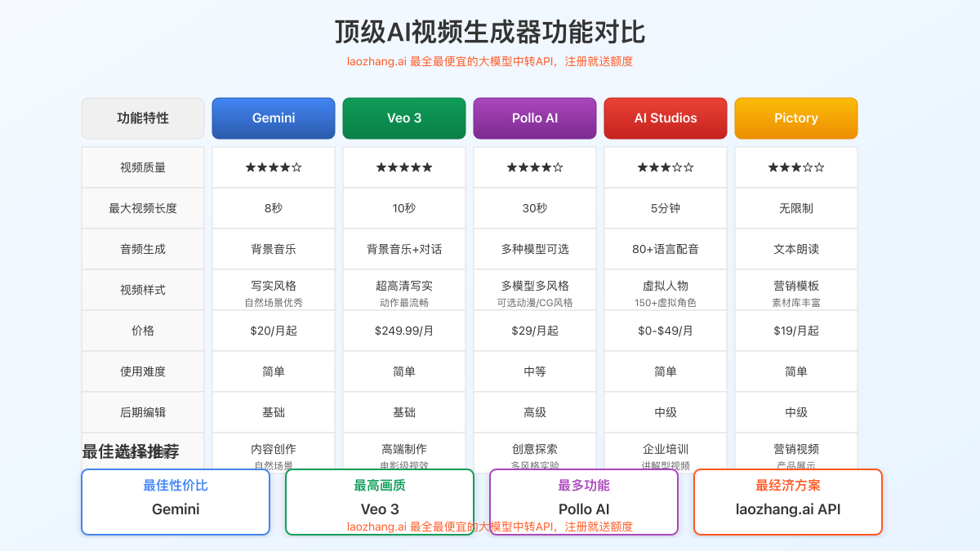The width and height of the screenshot is (980, 551).
Task: Select the 最高画质 Veo 3 recommendation card
Action: (380, 502)
